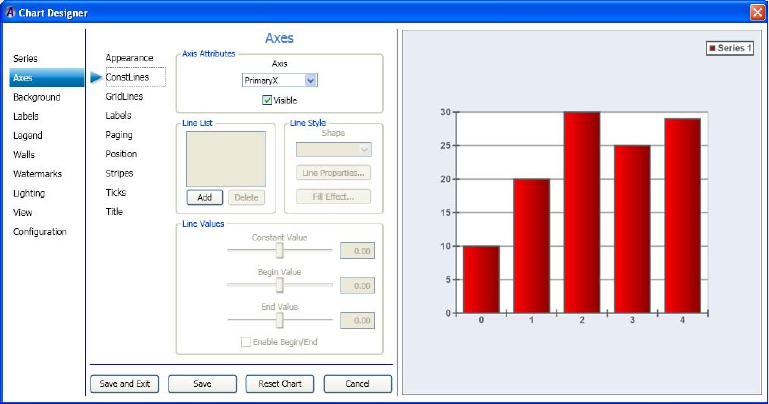Open the Watermarks category
The height and width of the screenshot is (404, 769).
pyautogui.click(x=37, y=174)
